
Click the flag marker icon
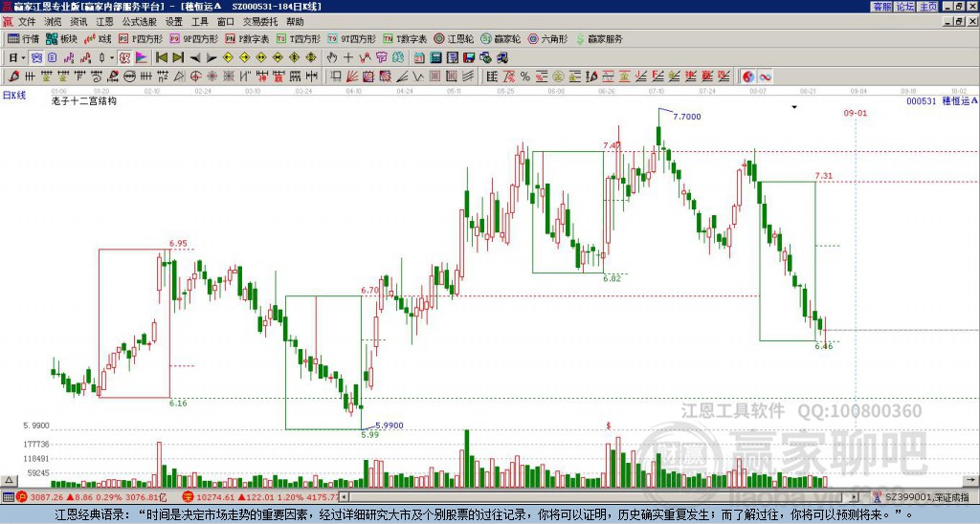142,58
